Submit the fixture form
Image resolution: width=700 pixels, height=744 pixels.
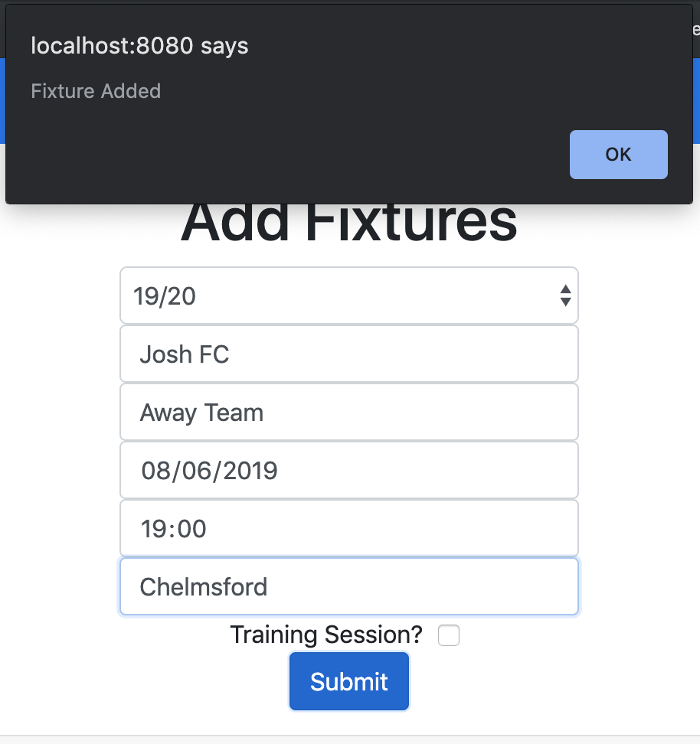pyautogui.click(x=349, y=681)
